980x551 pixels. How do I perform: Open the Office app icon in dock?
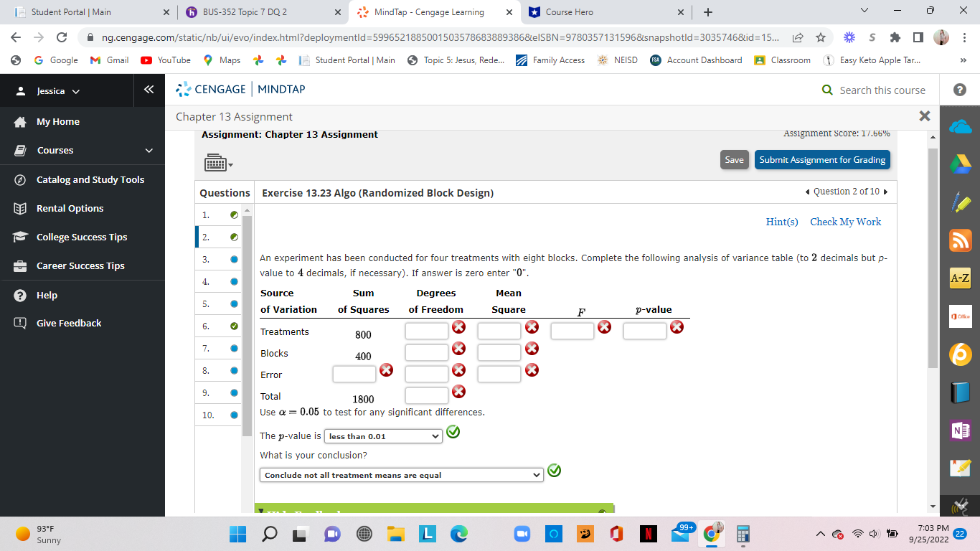coord(961,316)
